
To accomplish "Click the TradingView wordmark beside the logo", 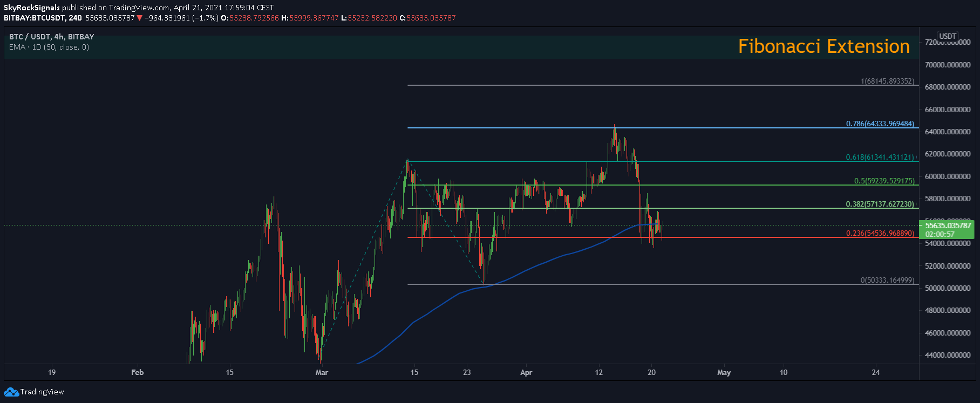I will 42,392.
